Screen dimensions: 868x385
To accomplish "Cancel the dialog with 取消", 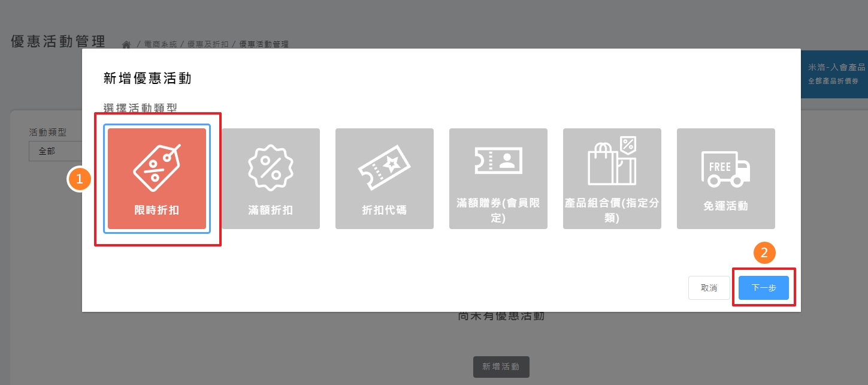I will coord(709,288).
